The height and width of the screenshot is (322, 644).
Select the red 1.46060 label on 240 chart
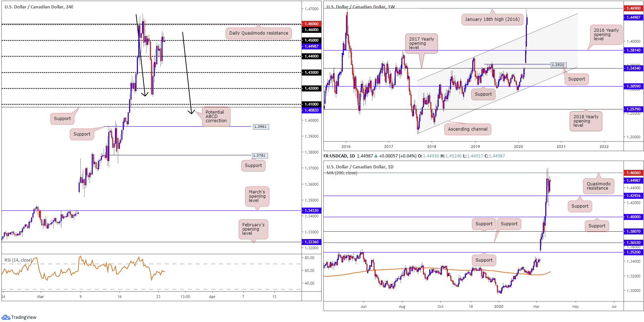(x=311, y=24)
